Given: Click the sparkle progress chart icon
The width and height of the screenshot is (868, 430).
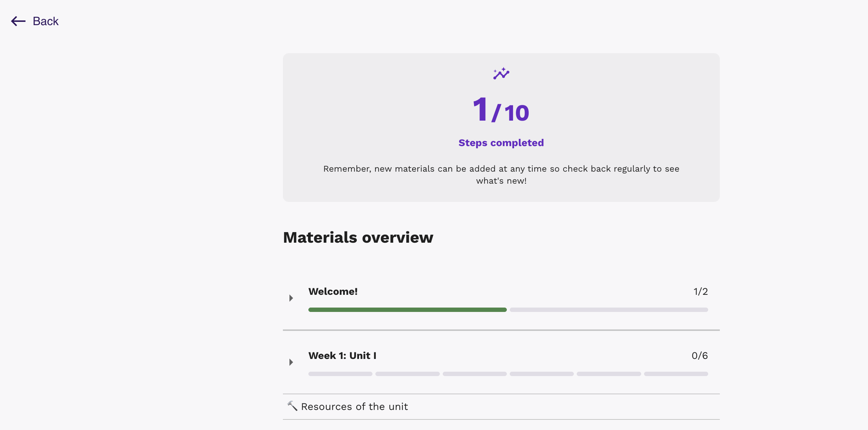Looking at the screenshot, I should click(501, 73).
